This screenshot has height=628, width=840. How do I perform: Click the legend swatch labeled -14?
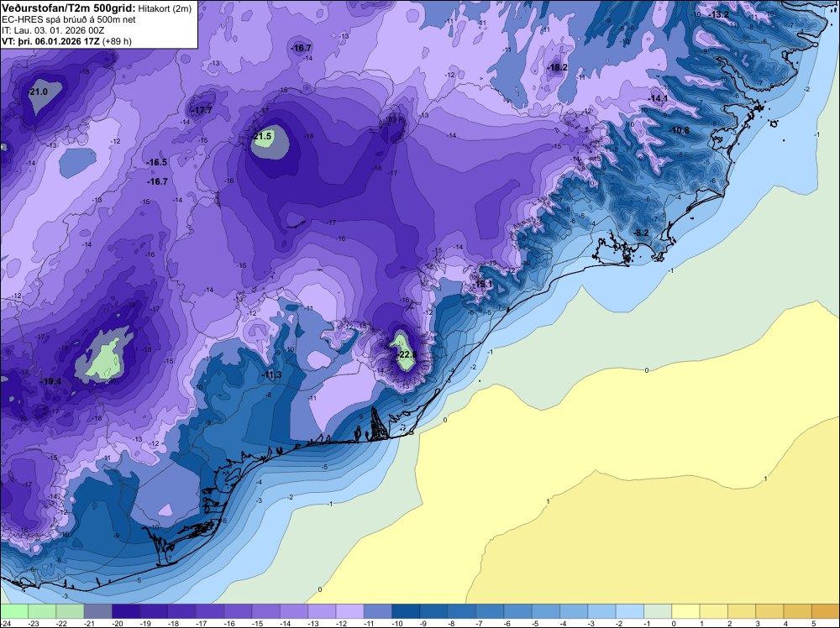[x=293, y=611]
